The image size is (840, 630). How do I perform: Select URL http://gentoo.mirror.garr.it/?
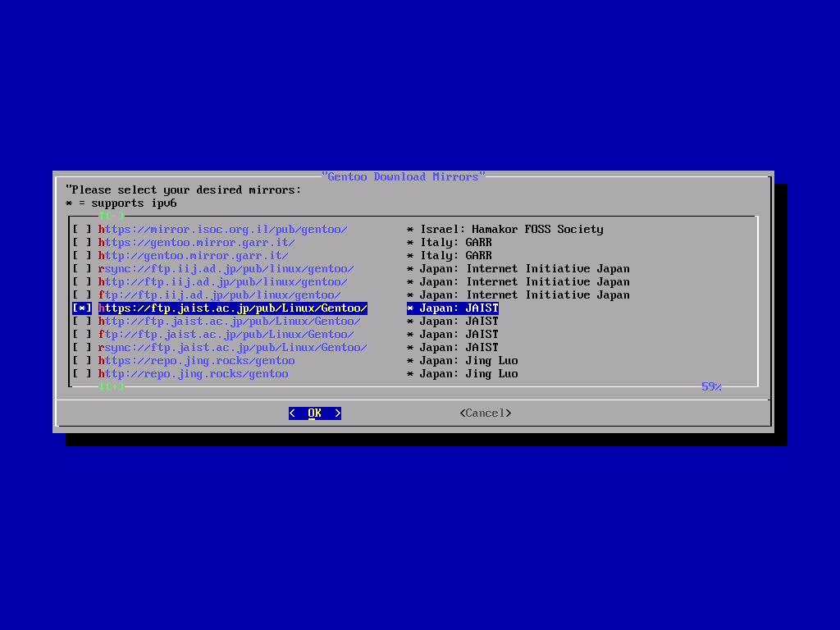click(x=194, y=256)
